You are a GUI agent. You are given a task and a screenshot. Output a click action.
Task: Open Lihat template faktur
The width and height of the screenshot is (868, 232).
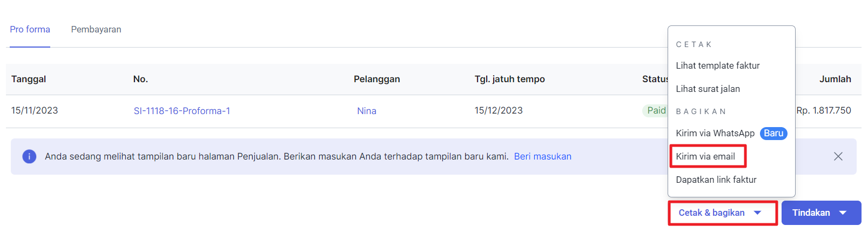point(717,65)
